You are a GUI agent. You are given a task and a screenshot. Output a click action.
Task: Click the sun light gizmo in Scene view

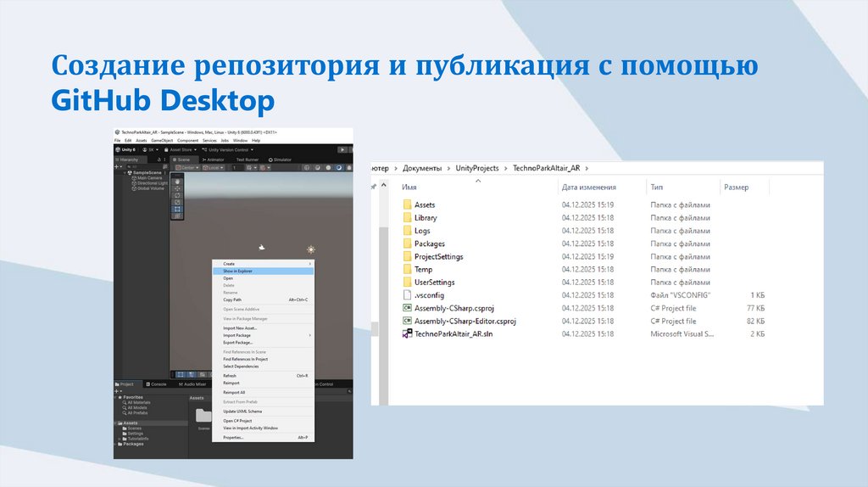[x=311, y=250]
